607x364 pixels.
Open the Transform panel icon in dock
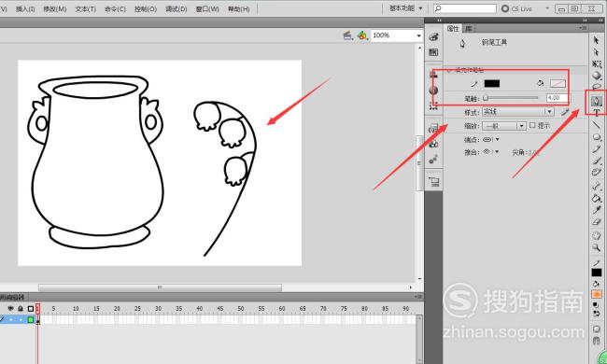(433, 105)
